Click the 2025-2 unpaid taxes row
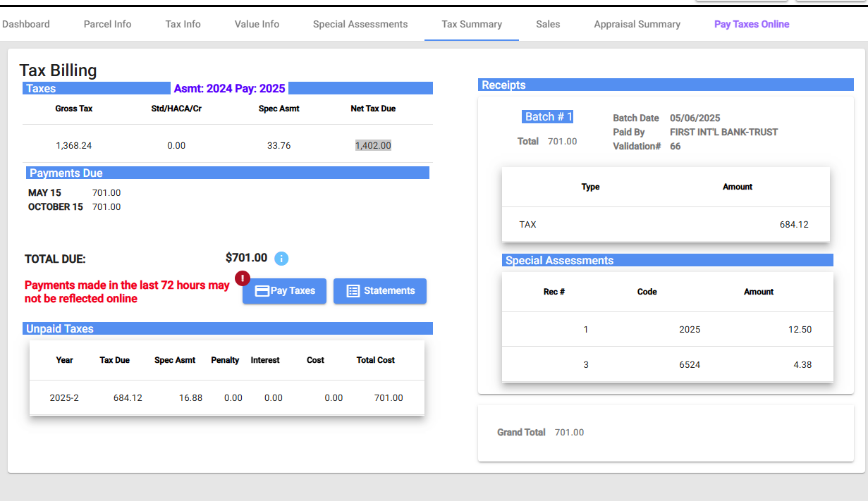The height and width of the screenshot is (501, 868). point(226,398)
